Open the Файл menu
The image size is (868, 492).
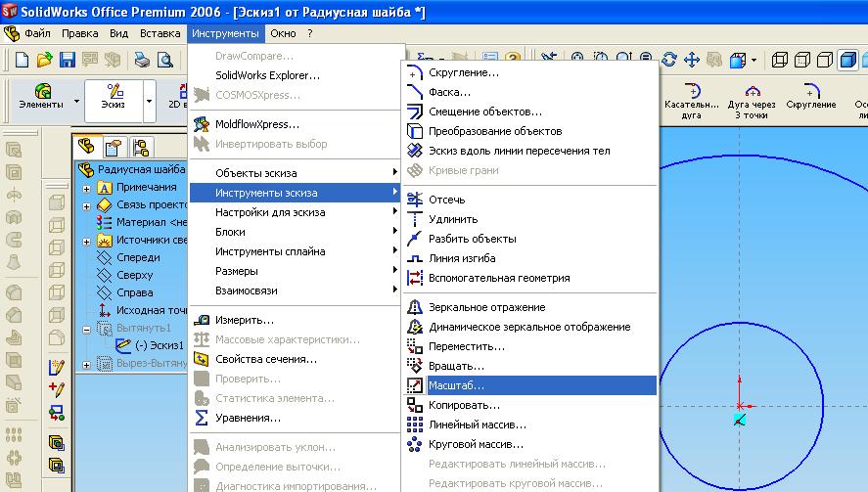tap(37, 33)
